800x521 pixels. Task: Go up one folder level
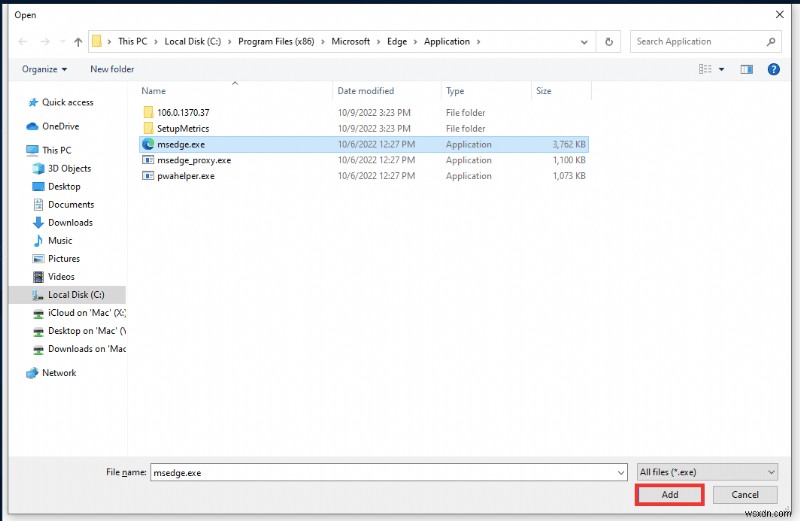(78, 42)
